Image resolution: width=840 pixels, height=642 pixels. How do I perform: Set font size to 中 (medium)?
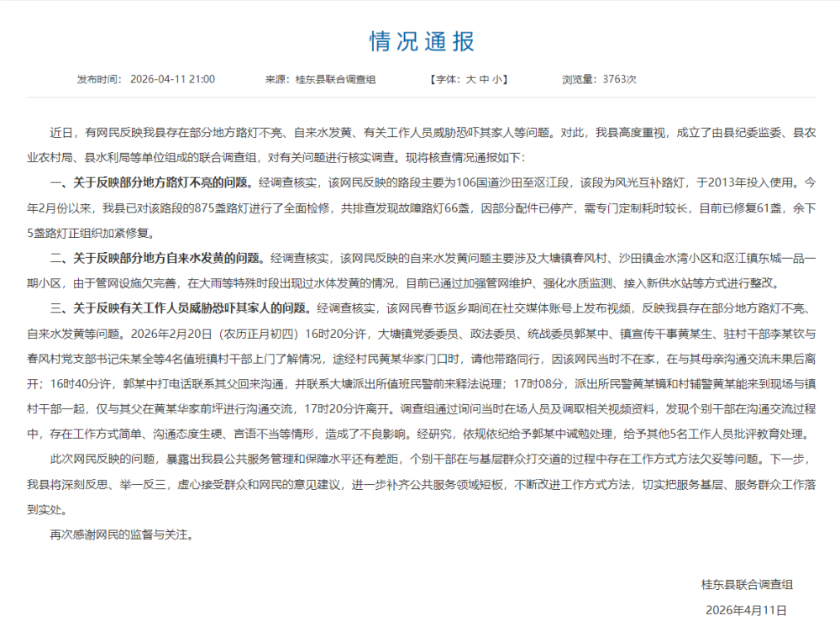click(484, 80)
